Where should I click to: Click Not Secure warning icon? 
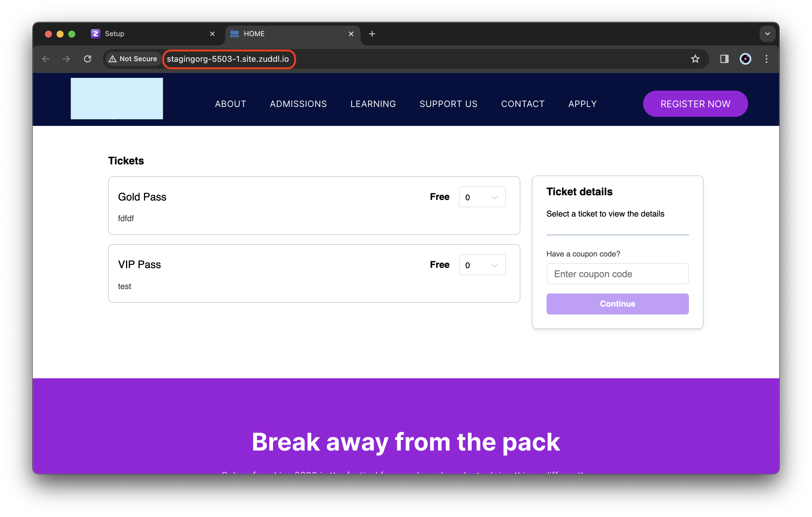(113, 59)
